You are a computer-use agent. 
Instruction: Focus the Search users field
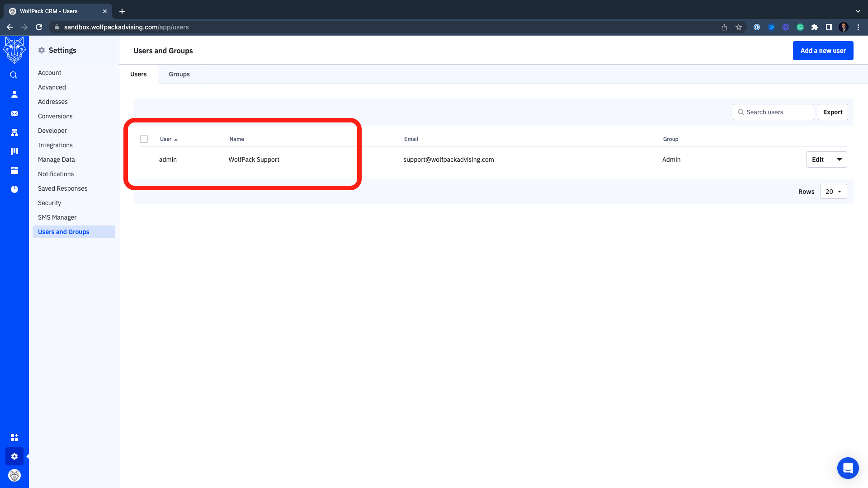coord(774,112)
